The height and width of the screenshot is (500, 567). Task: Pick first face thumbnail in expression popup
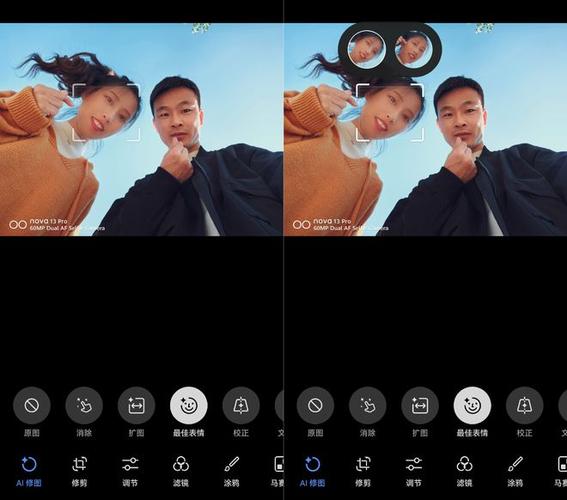(x=366, y=49)
